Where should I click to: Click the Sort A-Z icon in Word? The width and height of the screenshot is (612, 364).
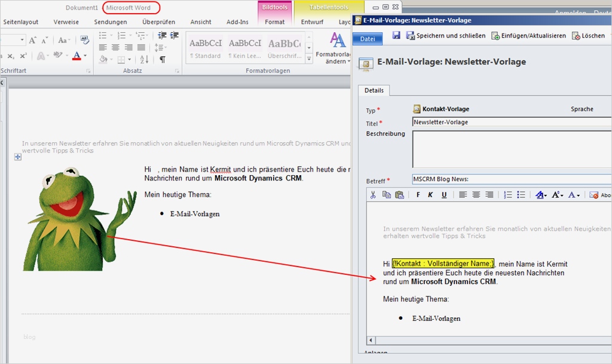144,59
